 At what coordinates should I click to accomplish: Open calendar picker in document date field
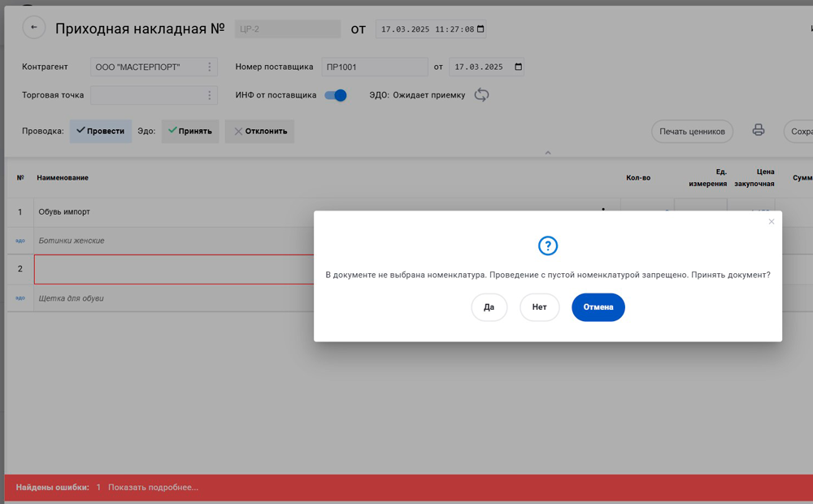click(x=480, y=29)
